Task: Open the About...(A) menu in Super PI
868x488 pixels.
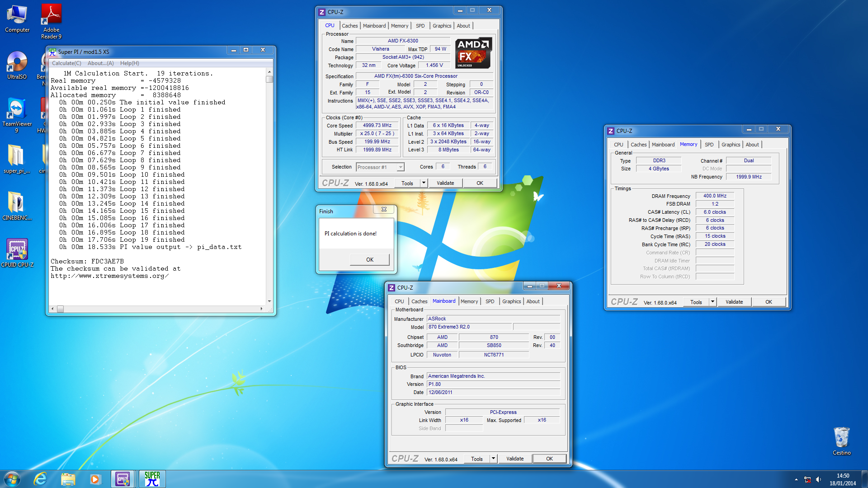Action: click(x=101, y=63)
